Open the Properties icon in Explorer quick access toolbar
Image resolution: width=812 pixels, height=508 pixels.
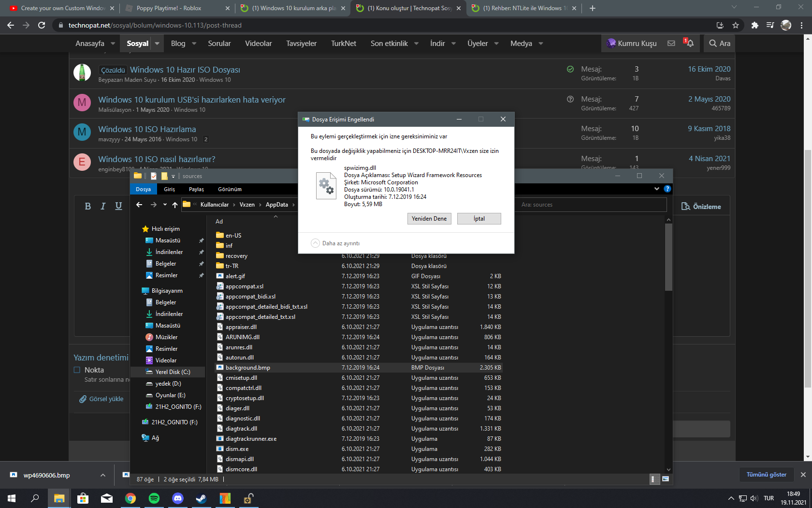(154, 176)
